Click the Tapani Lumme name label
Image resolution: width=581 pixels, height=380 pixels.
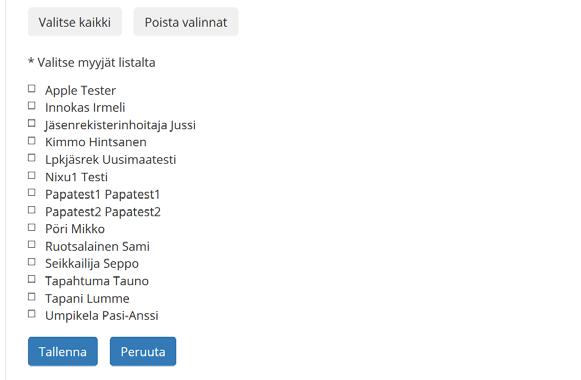(87, 299)
